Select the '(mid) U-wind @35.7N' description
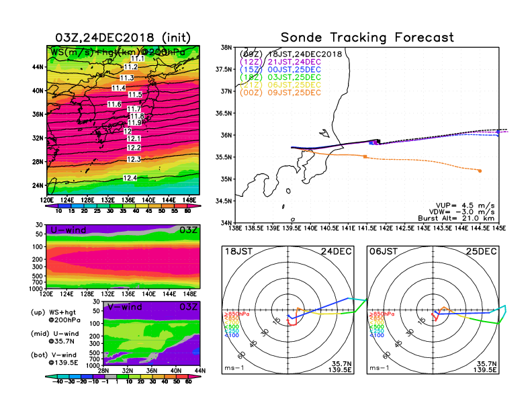This screenshot has height=411, width=532. (x=55, y=337)
